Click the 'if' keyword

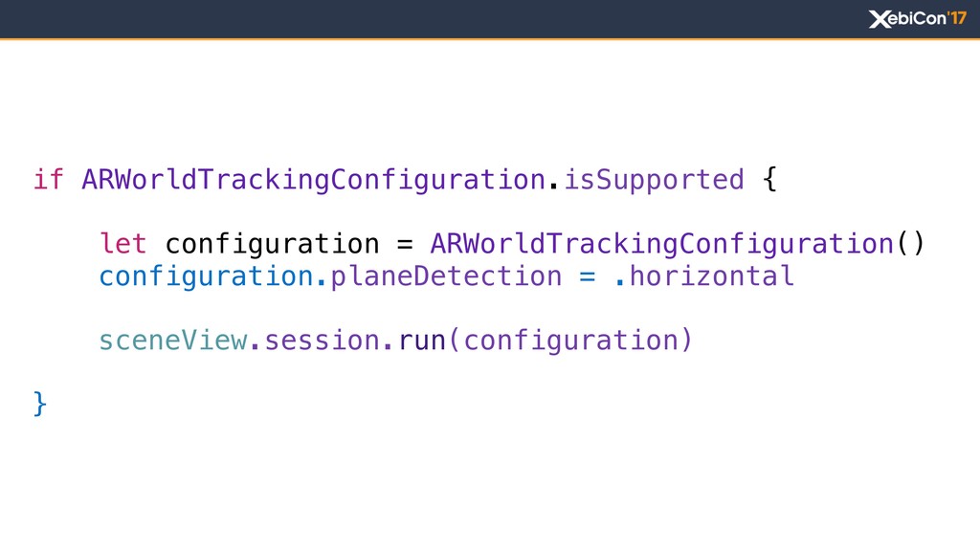pos(49,179)
